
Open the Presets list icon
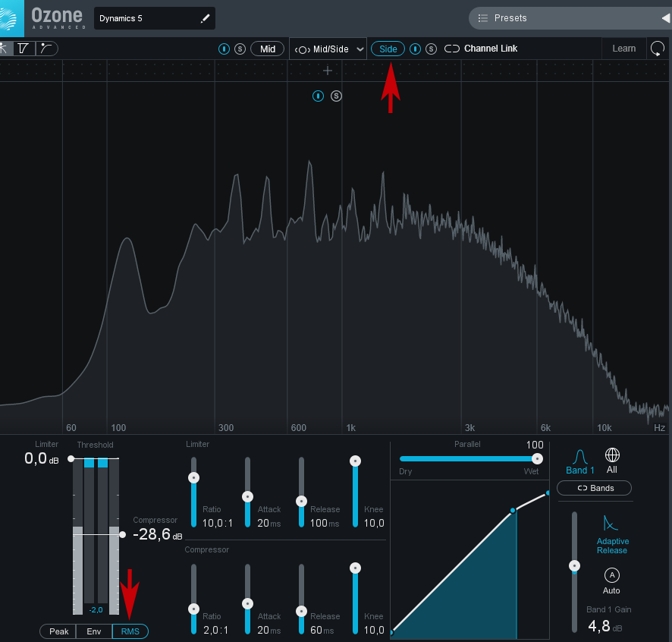click(x=483, y=18)
